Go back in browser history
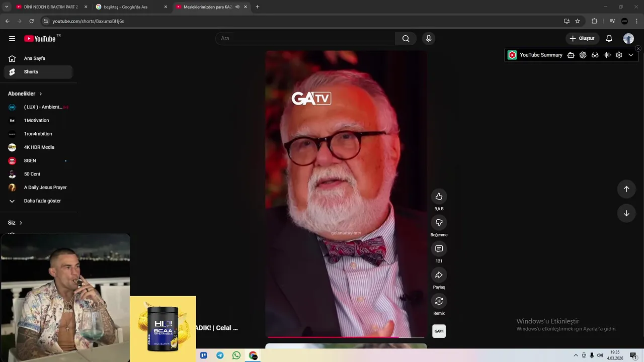 coord(8,21)
